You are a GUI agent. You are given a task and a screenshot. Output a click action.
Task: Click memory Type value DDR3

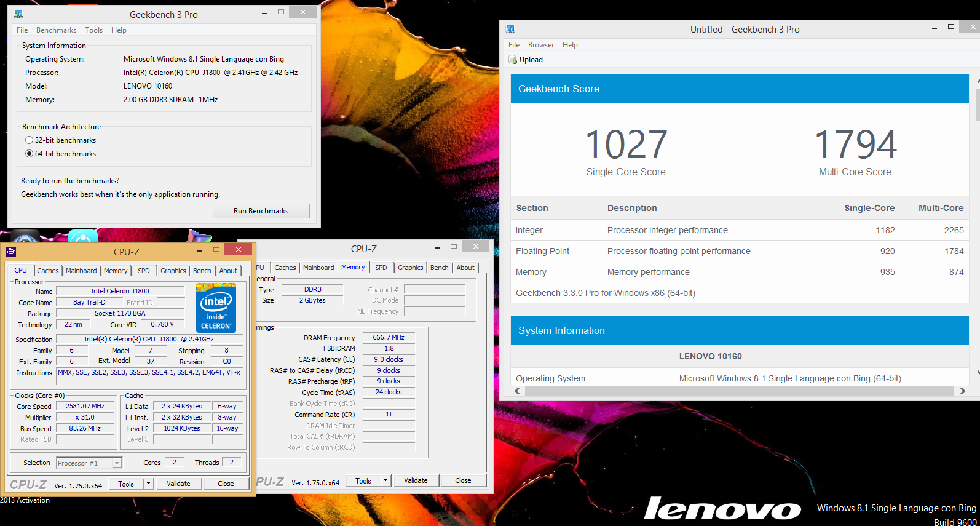[312, 289]
